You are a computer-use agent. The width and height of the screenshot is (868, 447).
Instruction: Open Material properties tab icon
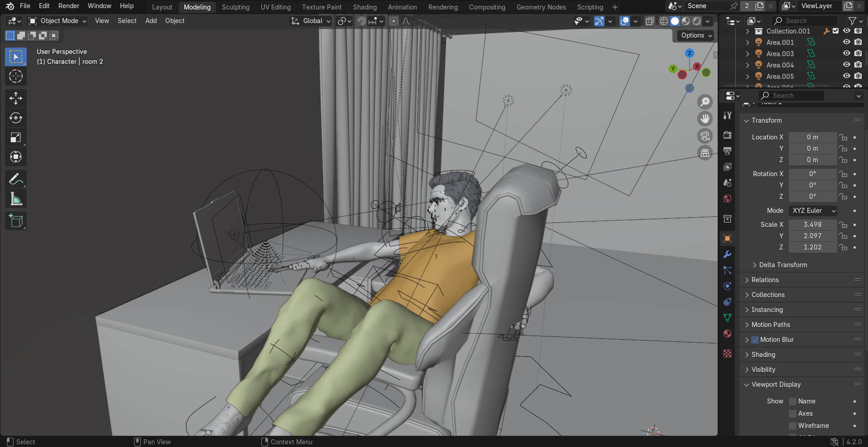click(x=727, y=334)
